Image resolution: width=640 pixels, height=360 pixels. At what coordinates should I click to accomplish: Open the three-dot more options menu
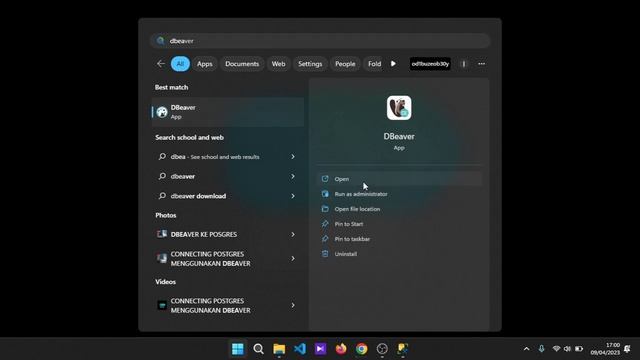point(482,64)
